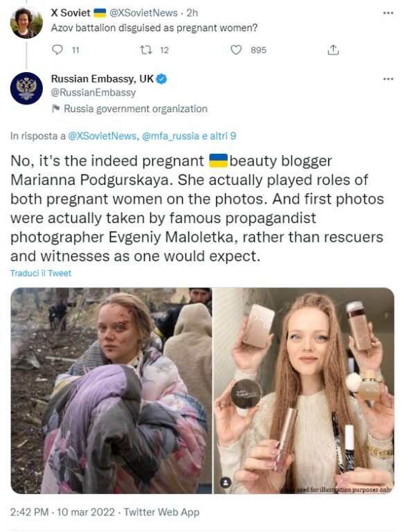
Task: Click the blue verified badge
Action: pyautogui.click(x=161, y=79)
